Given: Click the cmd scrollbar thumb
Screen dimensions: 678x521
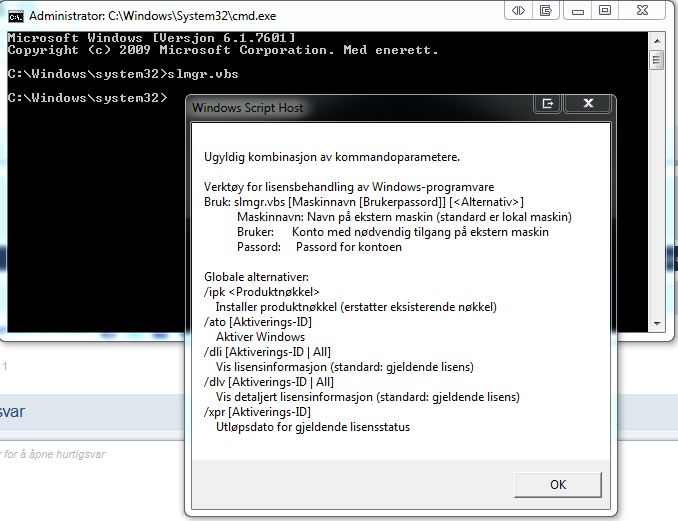Looking at the screenshot, I should click(x=657, y=60).
